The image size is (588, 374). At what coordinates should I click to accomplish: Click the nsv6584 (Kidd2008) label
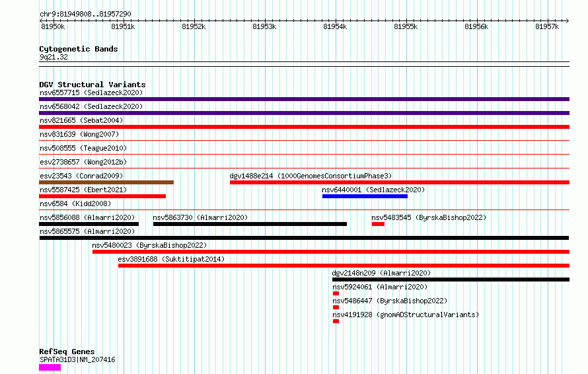click(75, 204)
